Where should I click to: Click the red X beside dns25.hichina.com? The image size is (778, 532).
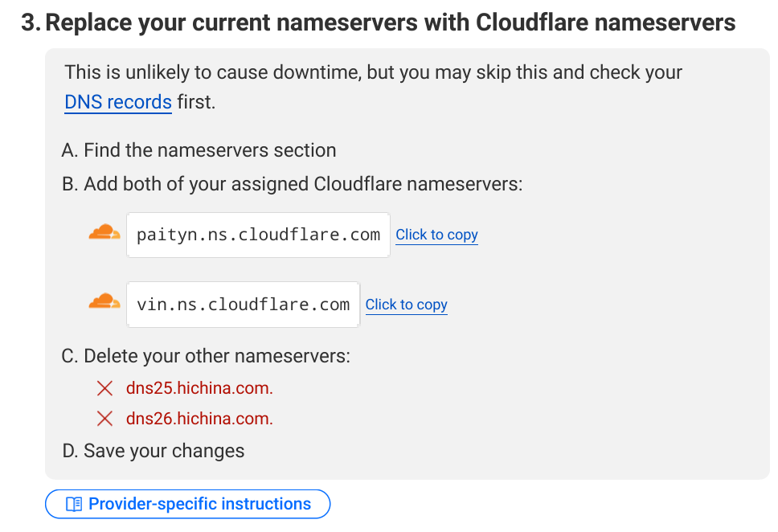pos(104,389)
